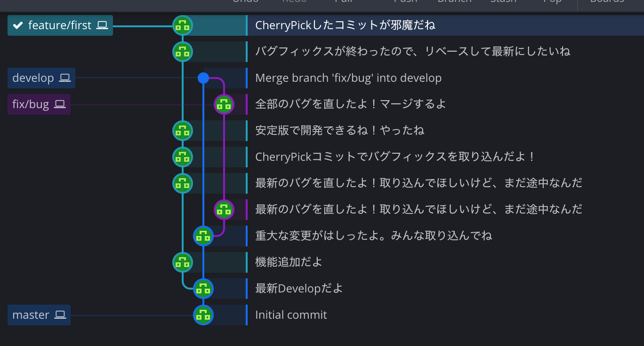Click avatar node of '全部のバグを直したよ' commit
The width and height of the screenshot is (644, 346).
[x=224, y=104]
